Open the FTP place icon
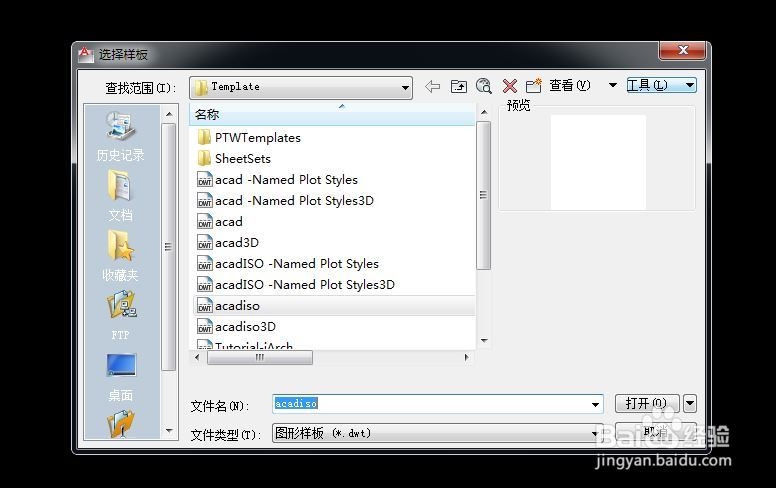Image resolution: width=776 pixels, height=488 pixels. (121, 304)
